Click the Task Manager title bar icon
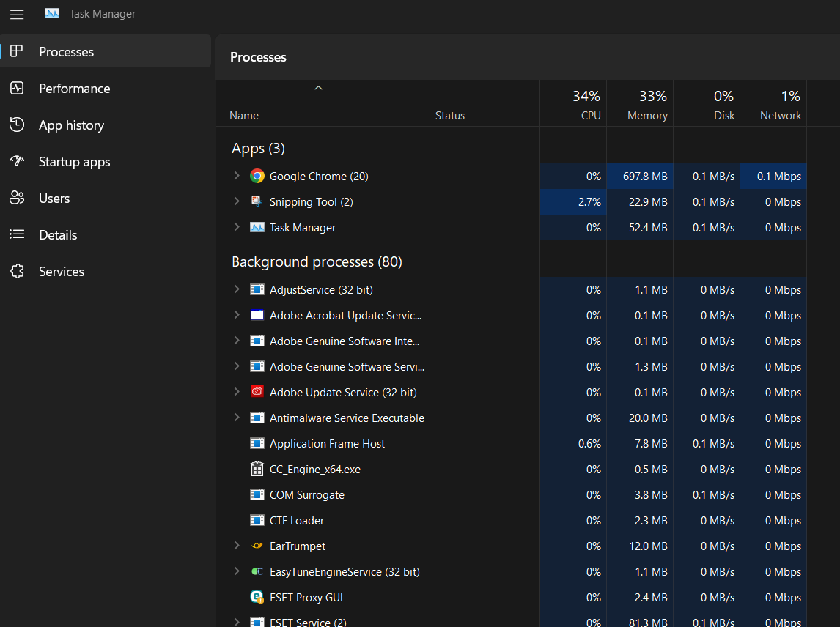Image resolution: width=840 pixels, height=627 pixels. click(52, 13)
